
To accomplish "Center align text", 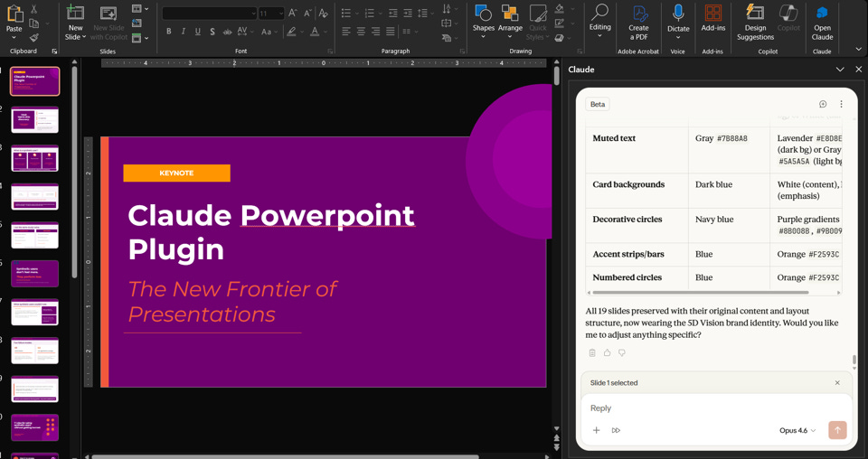I will coord(361,32).
